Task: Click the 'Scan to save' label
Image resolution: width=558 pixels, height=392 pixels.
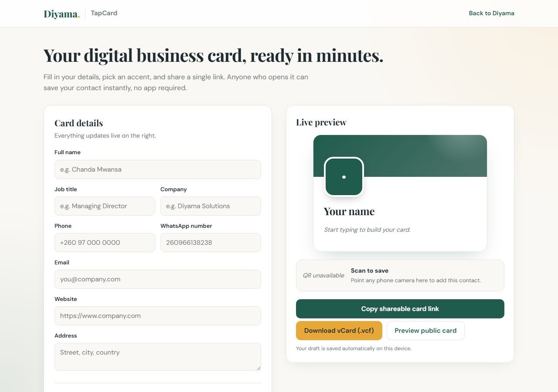Action: [370, 270]
